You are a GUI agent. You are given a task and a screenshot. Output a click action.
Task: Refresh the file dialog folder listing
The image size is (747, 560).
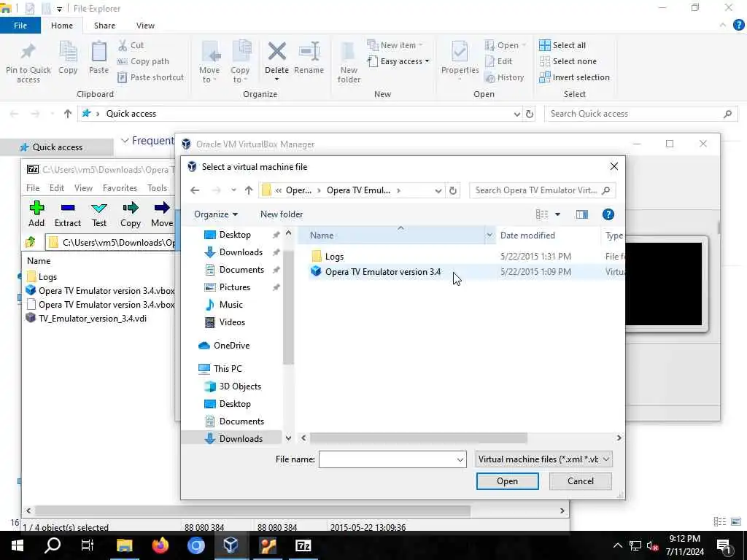tap(453, 190)
